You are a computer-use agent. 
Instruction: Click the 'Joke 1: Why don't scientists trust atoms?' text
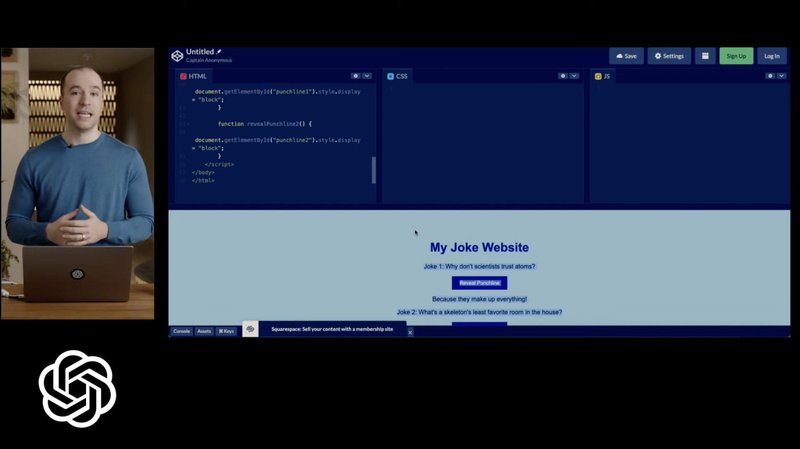[480, 266]
